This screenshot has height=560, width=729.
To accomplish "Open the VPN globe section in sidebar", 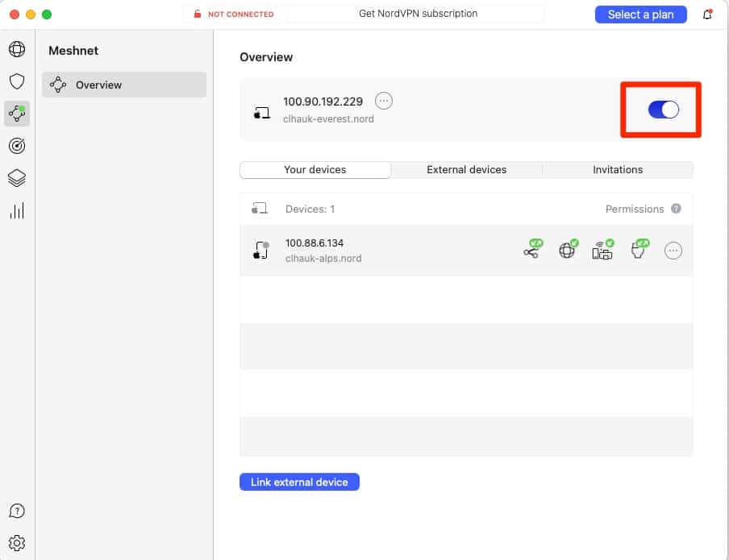I will coord(17,49).
